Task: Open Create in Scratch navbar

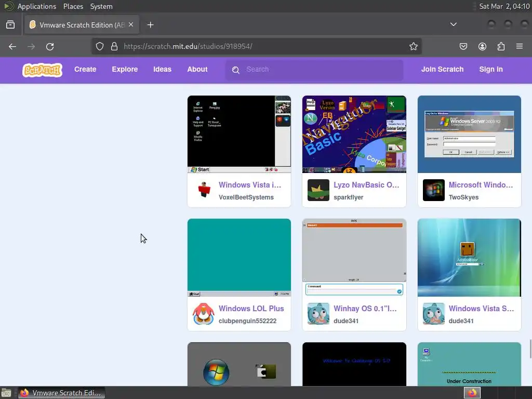Action: click(85, 69)
